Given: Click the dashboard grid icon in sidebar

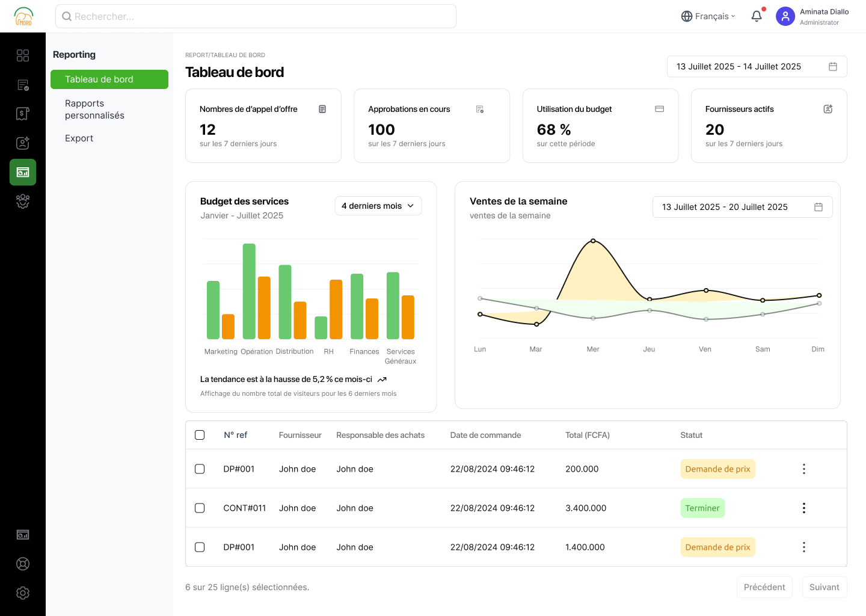Looking at the screenshot, I should point(23,55).
